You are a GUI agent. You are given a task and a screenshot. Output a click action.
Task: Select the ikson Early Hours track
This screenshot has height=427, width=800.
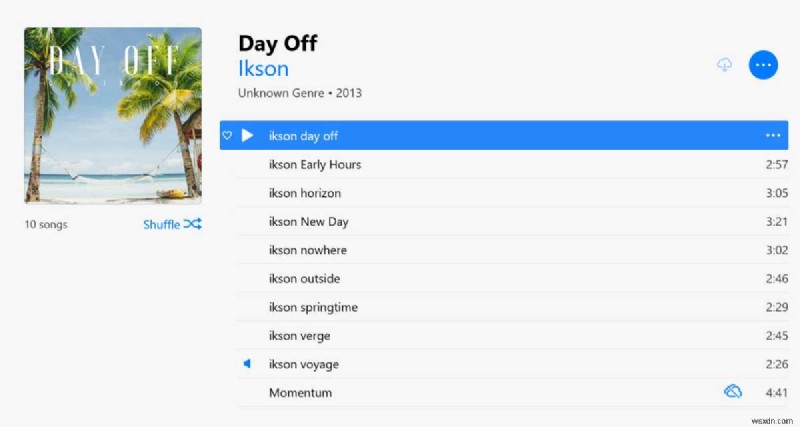315,164
